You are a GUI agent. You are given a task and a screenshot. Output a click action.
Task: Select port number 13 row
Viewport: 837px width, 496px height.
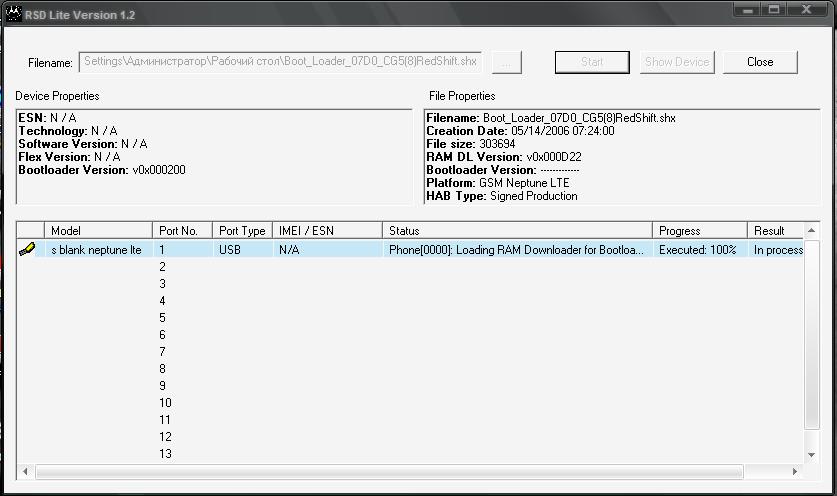click(x=165, y=453)
